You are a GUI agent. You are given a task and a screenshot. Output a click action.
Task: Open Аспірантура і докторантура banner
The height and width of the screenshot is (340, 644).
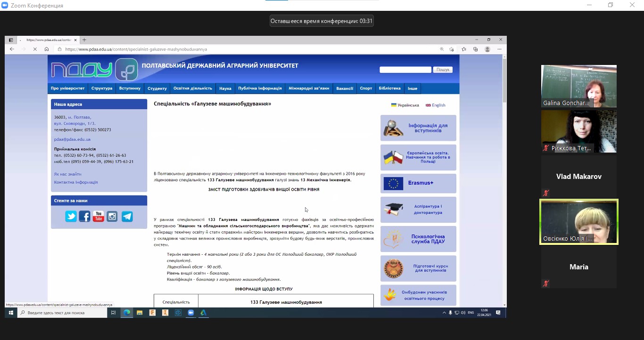point(418,210)
